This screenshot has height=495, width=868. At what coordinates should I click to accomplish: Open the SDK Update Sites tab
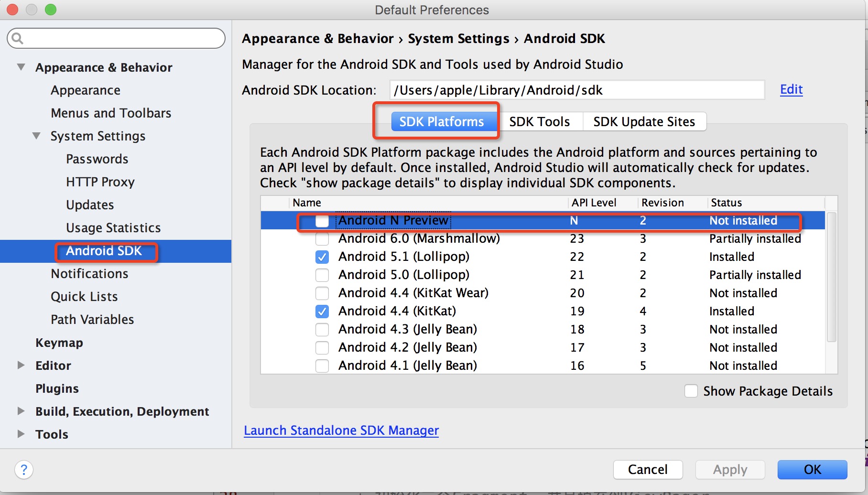pyautogui.click(x=644, y=122)
